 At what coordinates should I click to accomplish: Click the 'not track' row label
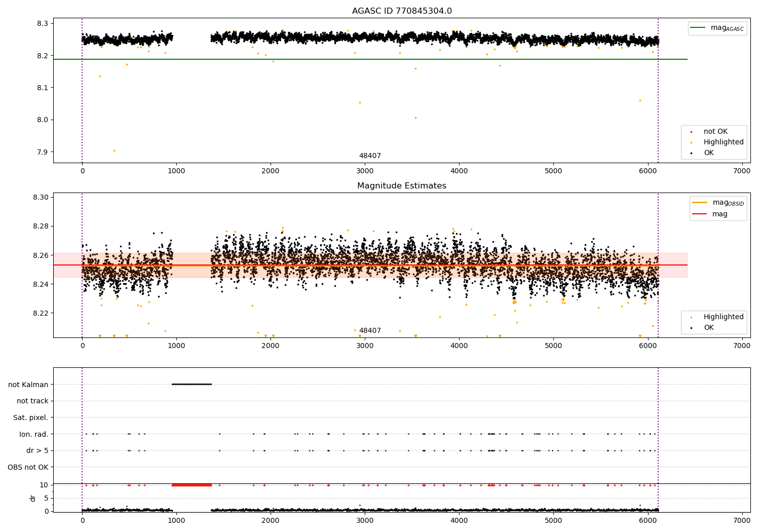[x=32, y=401]
